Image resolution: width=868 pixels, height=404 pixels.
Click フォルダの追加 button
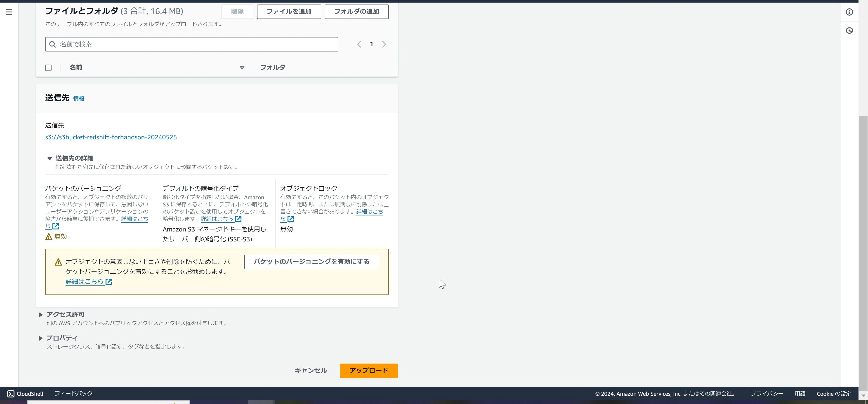pos(356,12)
